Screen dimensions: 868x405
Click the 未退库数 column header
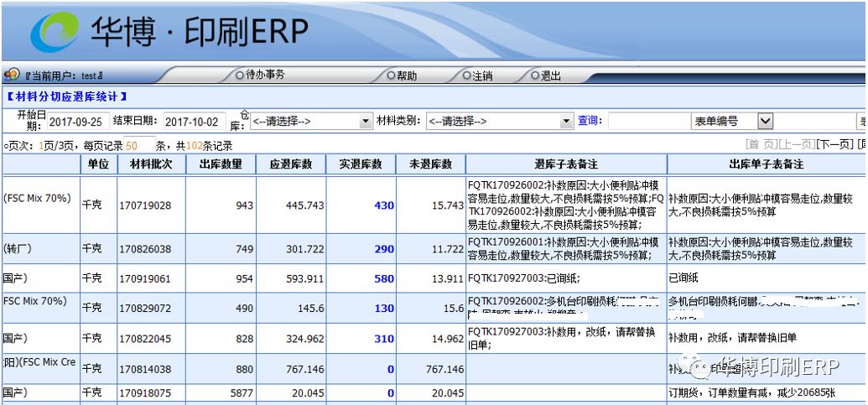[x=431, y=165]
